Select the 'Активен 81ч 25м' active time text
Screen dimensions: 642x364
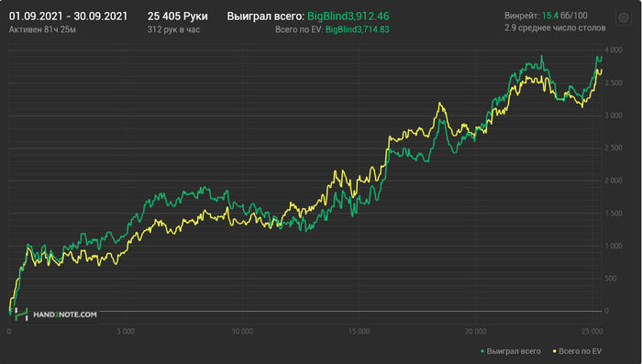click(42, 29)
